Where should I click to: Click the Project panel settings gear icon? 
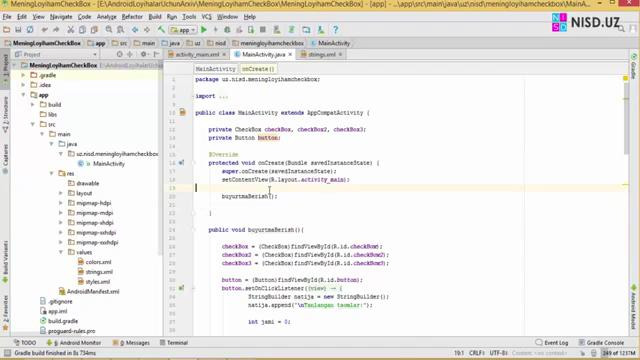(144, 54)
